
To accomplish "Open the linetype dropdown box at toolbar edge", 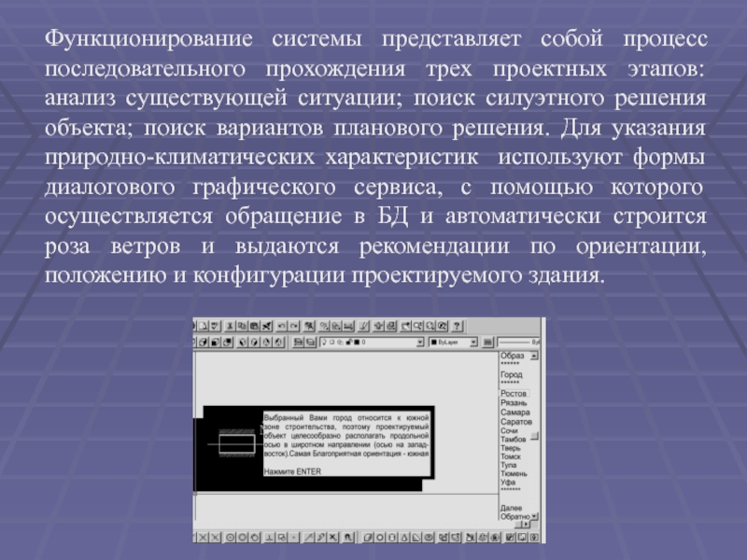I will pos(519,343).
